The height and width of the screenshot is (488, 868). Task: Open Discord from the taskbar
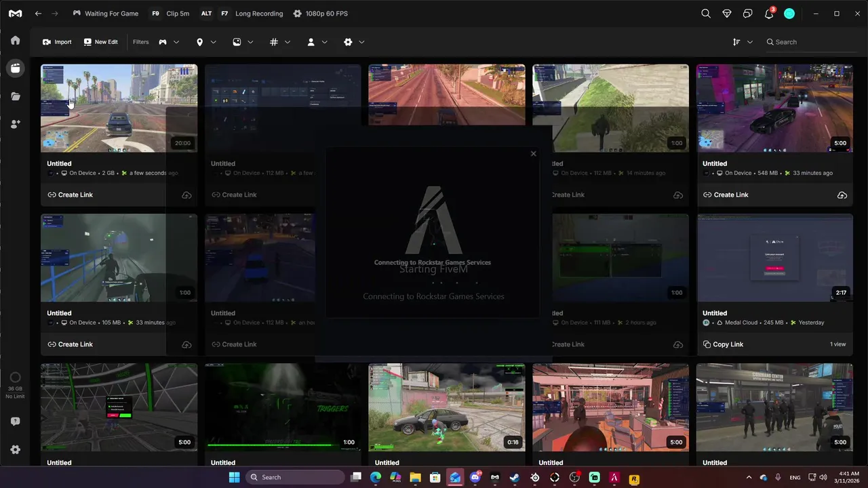point(475,478)
